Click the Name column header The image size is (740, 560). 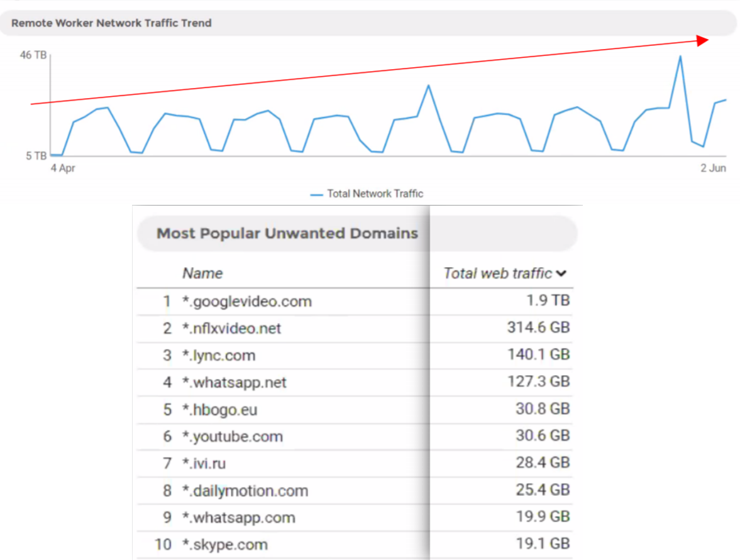pyautogui.click(x=202, y=273)
